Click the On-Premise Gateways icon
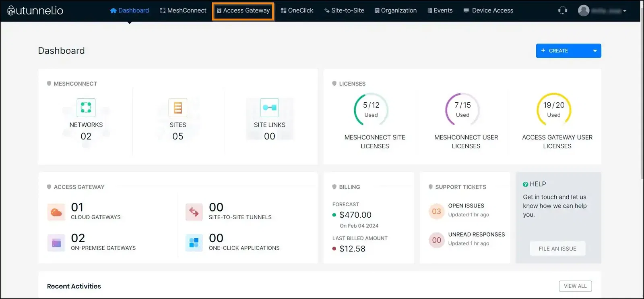 tap(56, 243)
